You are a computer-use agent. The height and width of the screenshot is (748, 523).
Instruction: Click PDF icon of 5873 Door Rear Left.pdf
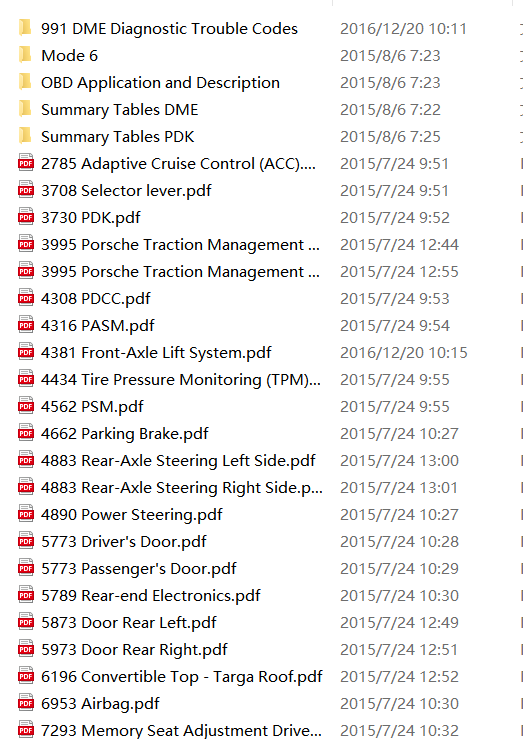tap(26, 622)
